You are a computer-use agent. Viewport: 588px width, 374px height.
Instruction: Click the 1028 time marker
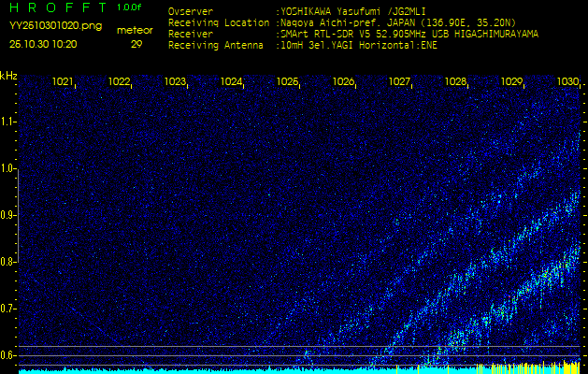(455, 81)
